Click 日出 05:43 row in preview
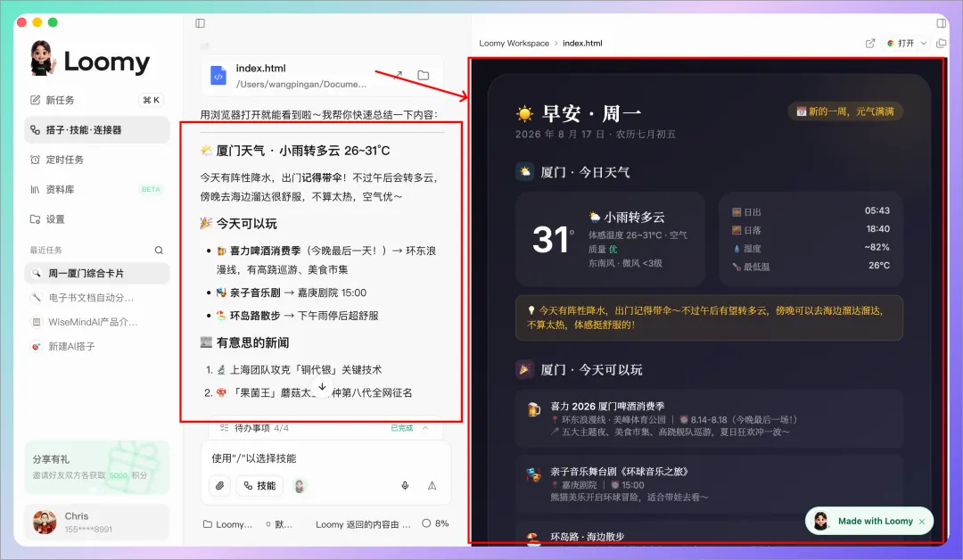This screenshot has width=963, height=560. (811, 211)
